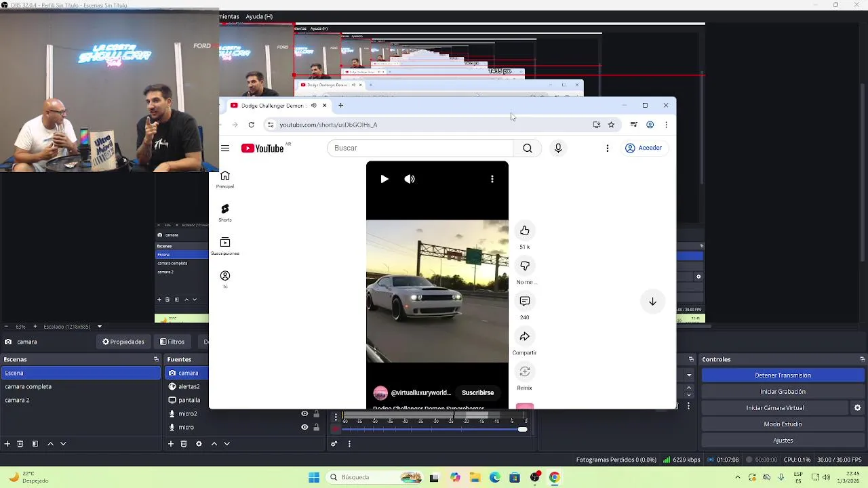
Task: Mute the audio mixer channel speaker icon
Action: tap(335, 429)
